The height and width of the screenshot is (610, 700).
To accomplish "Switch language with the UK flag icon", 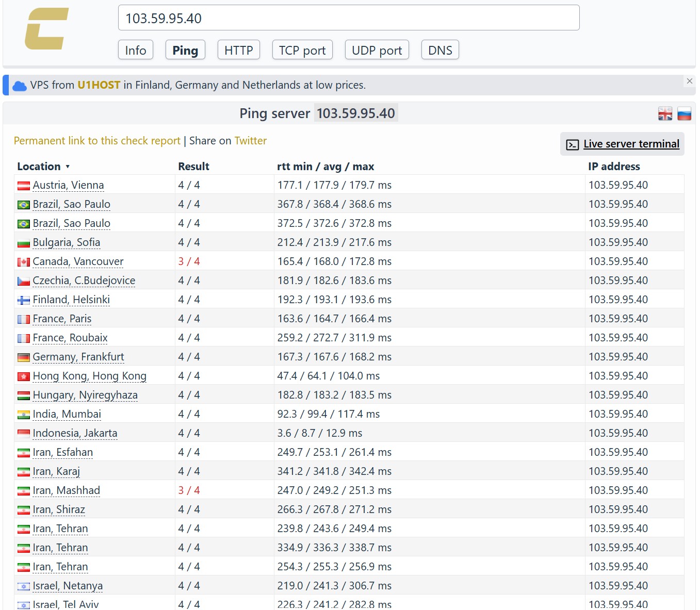I will click(x=665, y=114).
